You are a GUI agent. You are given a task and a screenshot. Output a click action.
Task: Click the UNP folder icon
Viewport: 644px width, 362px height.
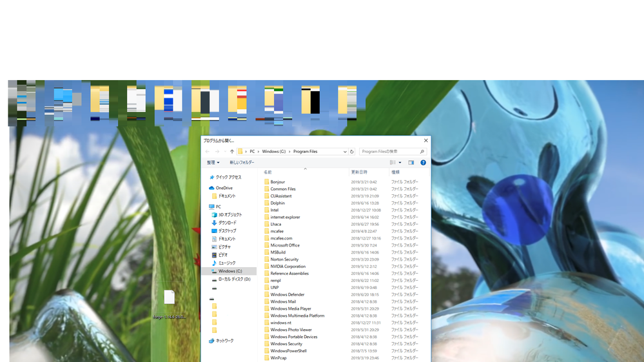(266, 288)
